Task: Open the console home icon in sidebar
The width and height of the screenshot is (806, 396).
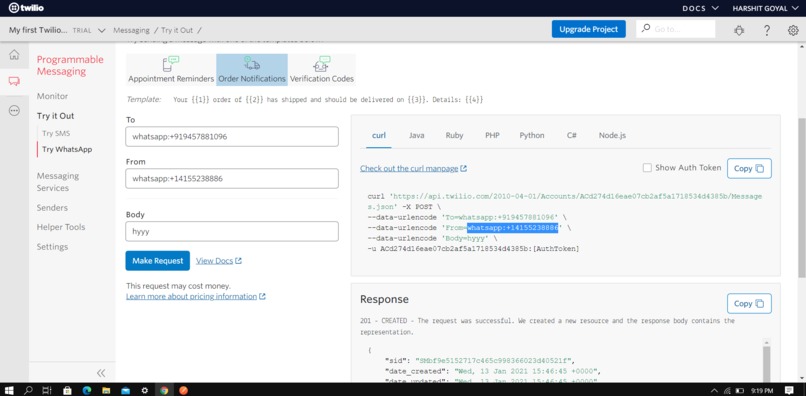Action: (x=14, y=55)
